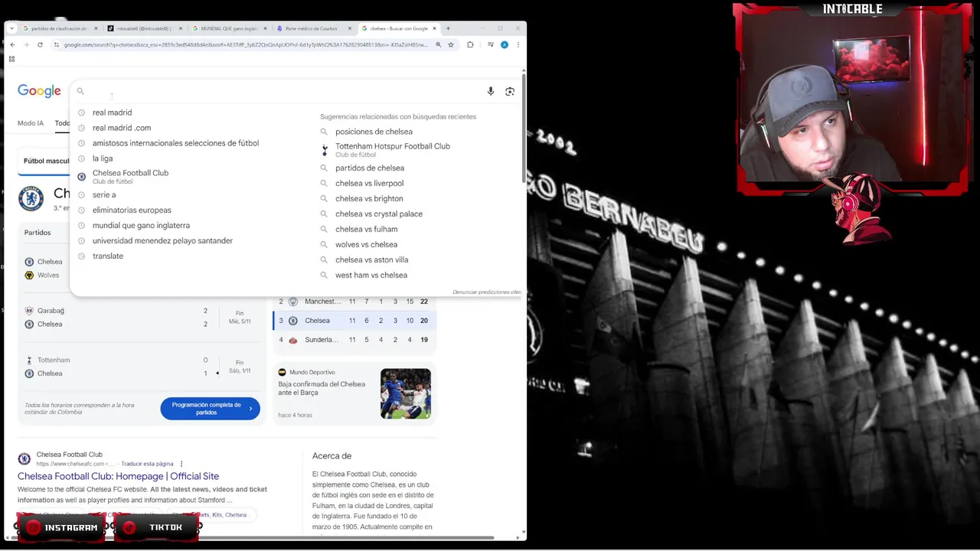Click the browser forward arrow
The width and height of the screenshot is (980, 551).
[26, 44]
